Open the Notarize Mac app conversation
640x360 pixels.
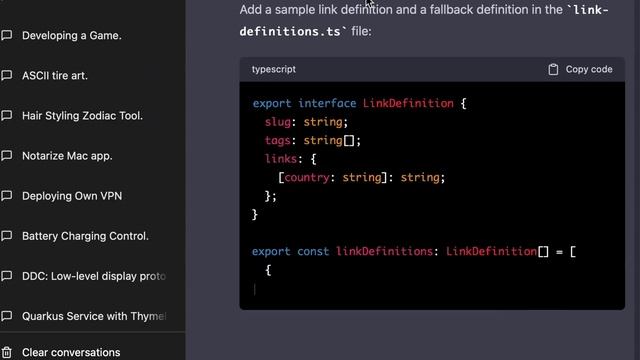tap(67, 156)
